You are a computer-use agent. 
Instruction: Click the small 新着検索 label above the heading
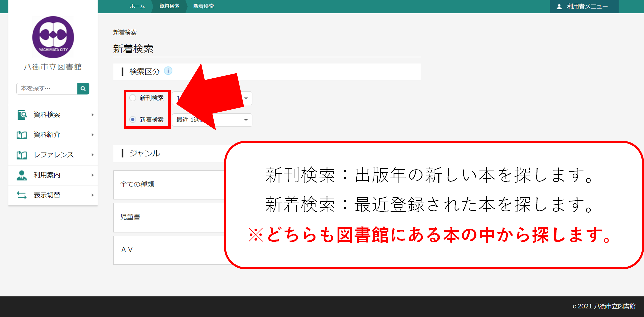point(125,33)
